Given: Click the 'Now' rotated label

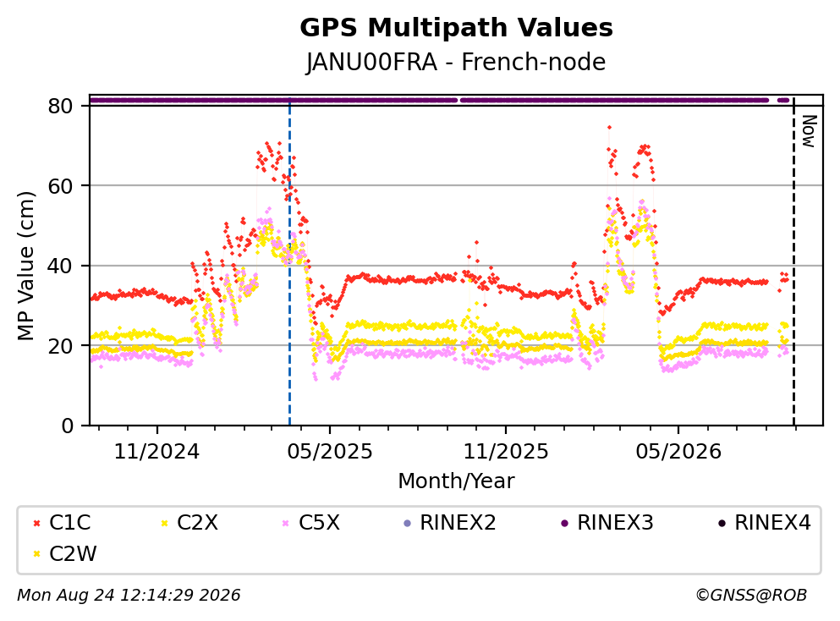Looking at the screenshot, I should click(x=809, y=131).
